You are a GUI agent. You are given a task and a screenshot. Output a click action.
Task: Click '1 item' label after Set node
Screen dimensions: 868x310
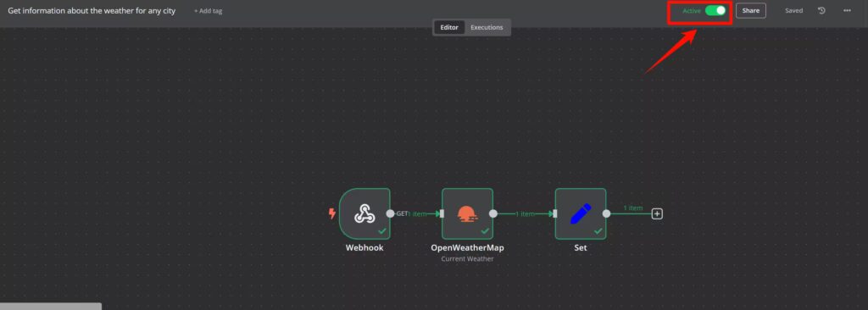coord(632,208)
